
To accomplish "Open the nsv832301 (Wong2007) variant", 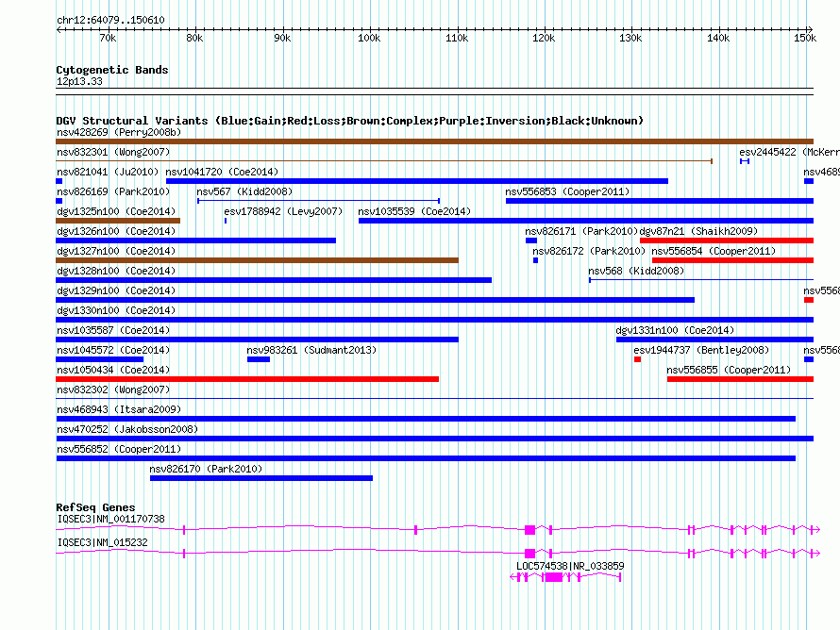I will tap(113, 152).
